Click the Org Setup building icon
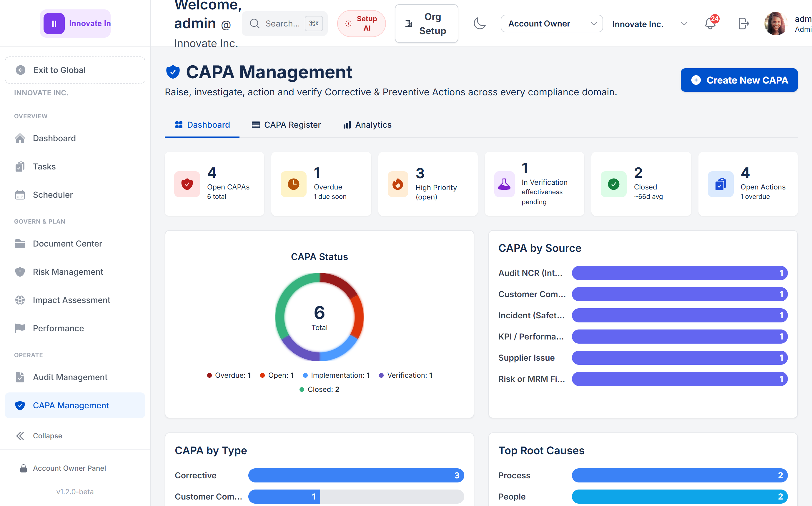Viewport: 812px width, 506px height. coord(409,24)
